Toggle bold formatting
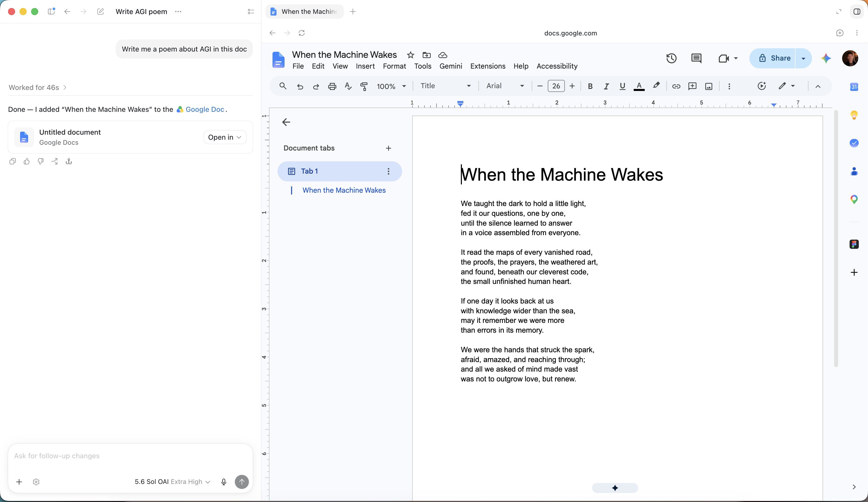 [x=590, y=86]
